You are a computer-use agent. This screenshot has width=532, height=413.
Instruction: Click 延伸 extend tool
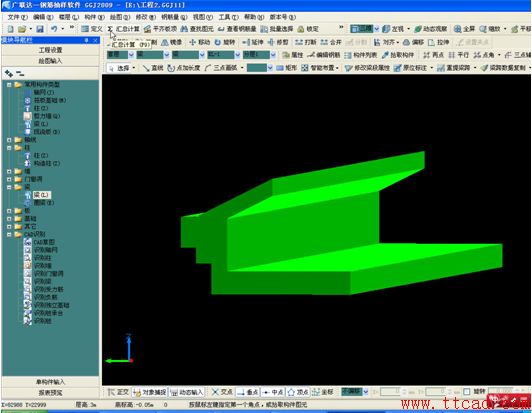click(x=253, y=42)
